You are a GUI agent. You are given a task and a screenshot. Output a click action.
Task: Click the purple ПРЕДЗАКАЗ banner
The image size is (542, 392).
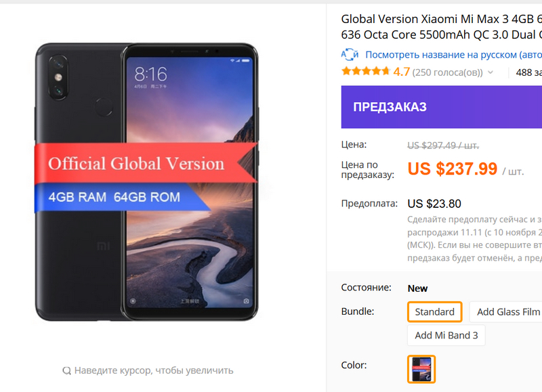pyautogui.click(x=441, y=107)
